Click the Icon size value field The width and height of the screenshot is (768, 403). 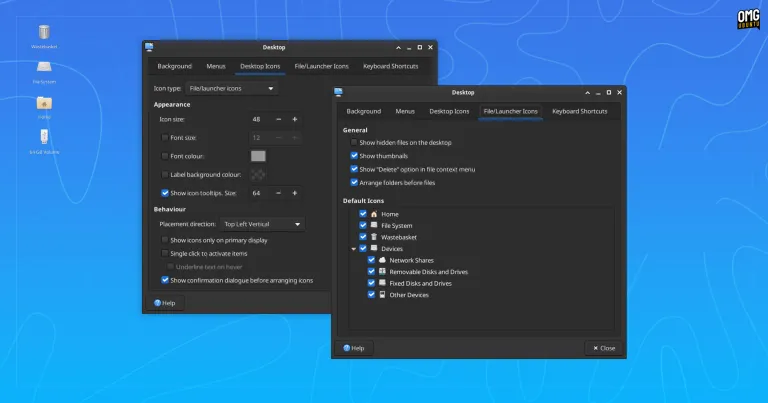[261, 119]
